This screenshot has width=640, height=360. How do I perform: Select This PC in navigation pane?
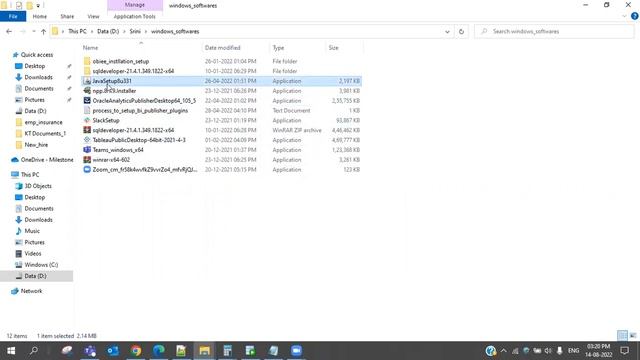[x=30, y=175]
